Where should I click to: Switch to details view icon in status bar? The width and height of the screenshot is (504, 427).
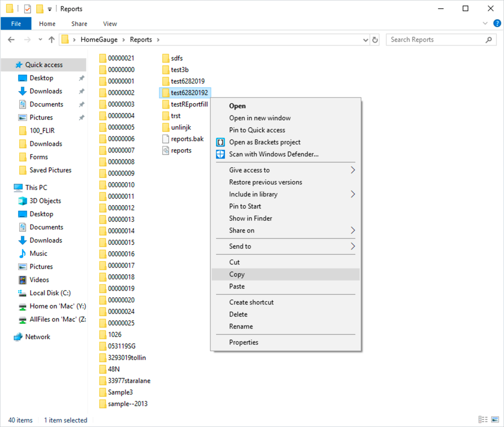[483, 420]
